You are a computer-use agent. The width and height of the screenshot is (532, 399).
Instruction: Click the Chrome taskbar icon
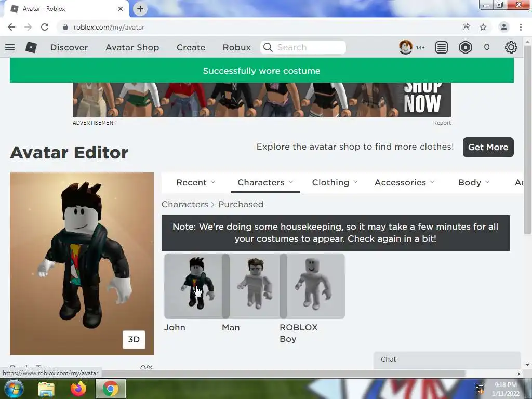pos(111,389)
